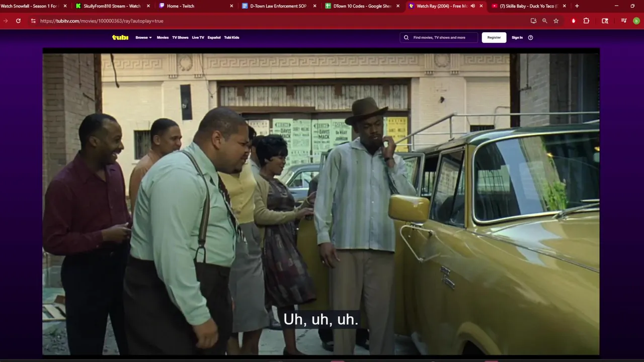Open the browser zoom magnifier icon
The width and height of the screenshot is (644, 362).
544,21
